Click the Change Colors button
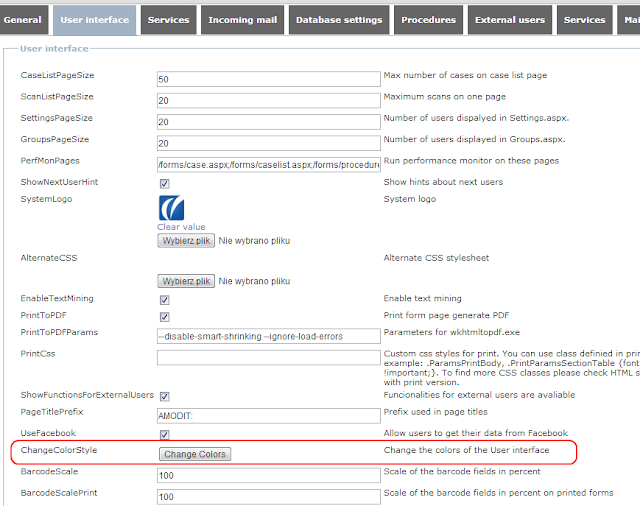Screen dimensions: 640x506 click(195, 454)
